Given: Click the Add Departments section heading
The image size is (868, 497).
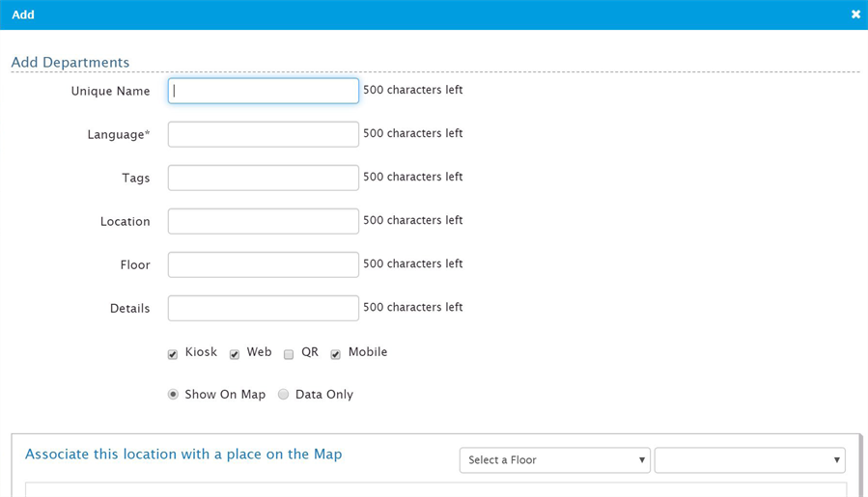Looking at the screenshot, I should coord(70,62).
